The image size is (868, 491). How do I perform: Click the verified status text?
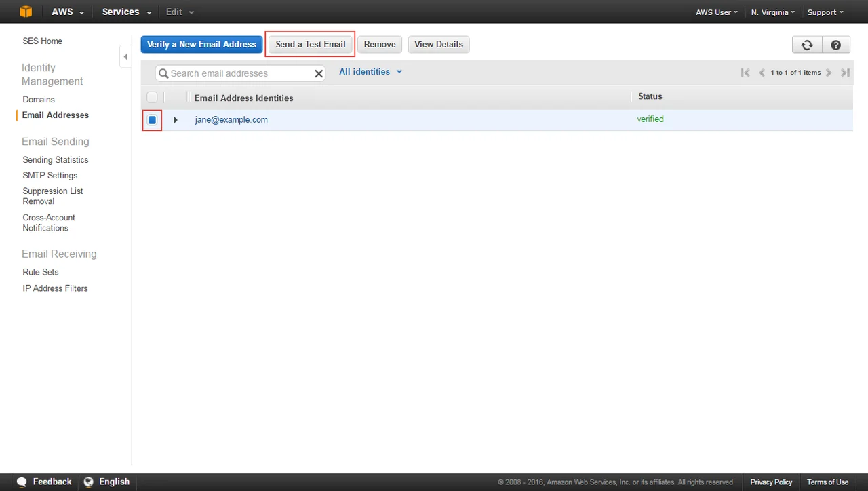click(650, 119)
